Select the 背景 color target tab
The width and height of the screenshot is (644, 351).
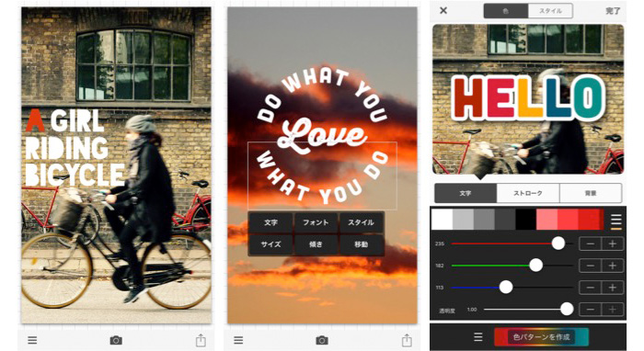click(x=591, y=193)
